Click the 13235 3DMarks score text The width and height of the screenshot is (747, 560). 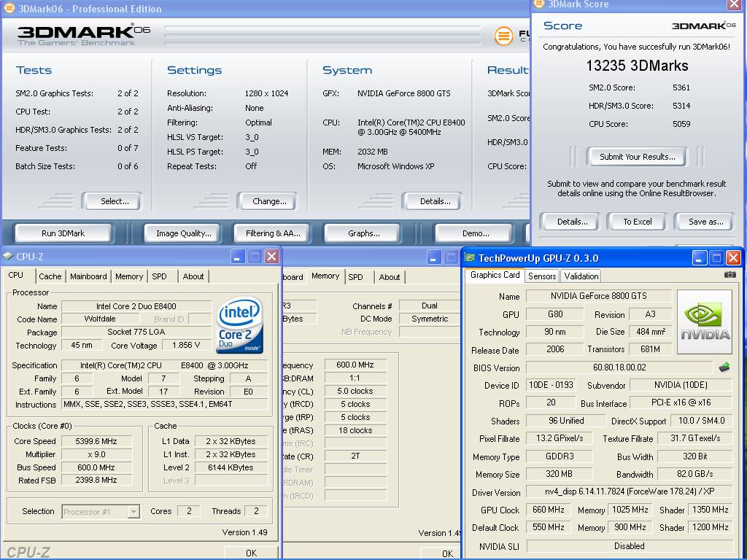tap(637, 65)
